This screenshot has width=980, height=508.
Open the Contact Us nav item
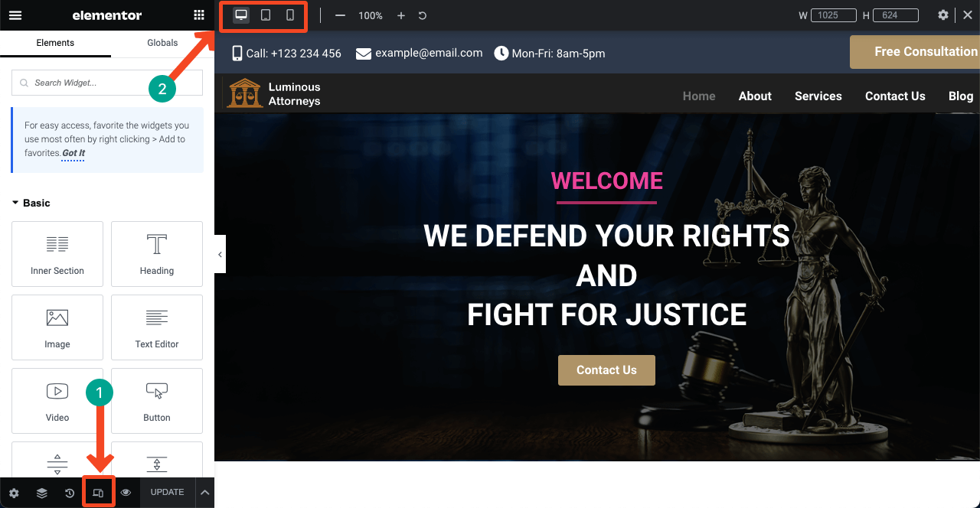click(895, 96)
